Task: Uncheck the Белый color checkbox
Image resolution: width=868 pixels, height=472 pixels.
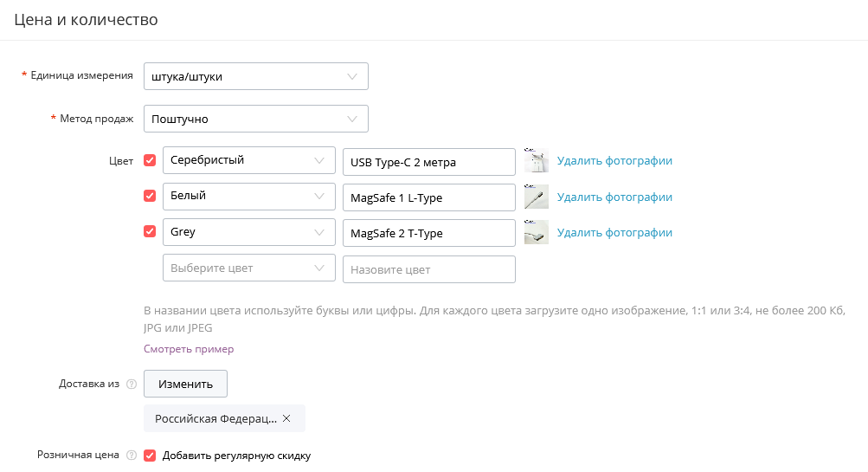Action: tap(150, 196)
